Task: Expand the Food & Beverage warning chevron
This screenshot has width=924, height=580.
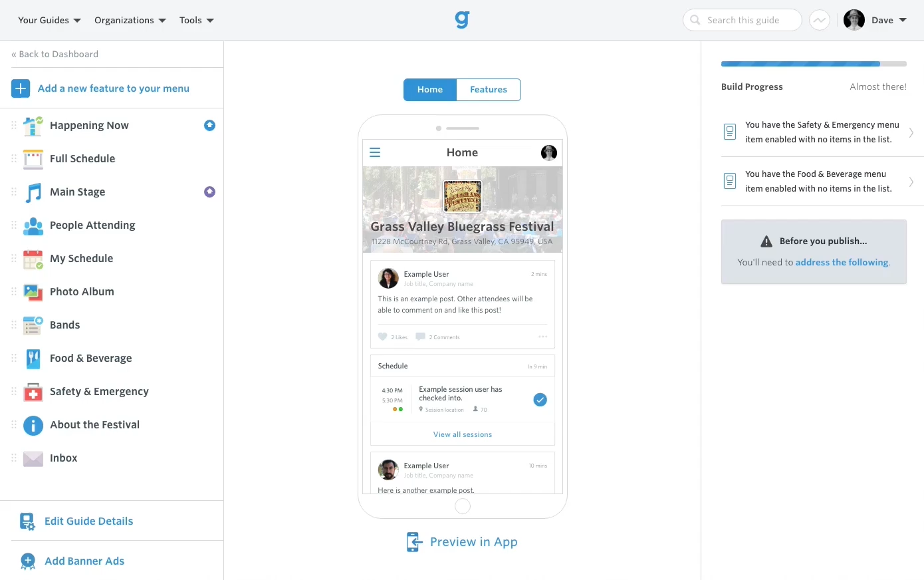Action: tap(911, 182)
